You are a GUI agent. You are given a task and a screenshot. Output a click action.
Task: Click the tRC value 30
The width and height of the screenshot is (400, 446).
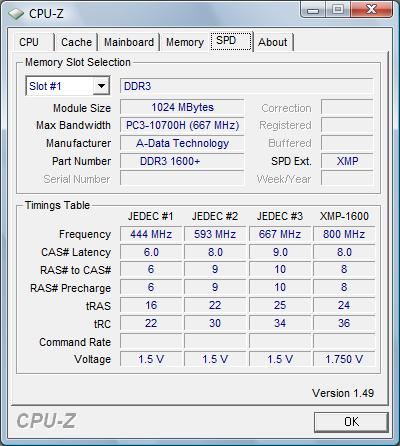pos(215,324)
